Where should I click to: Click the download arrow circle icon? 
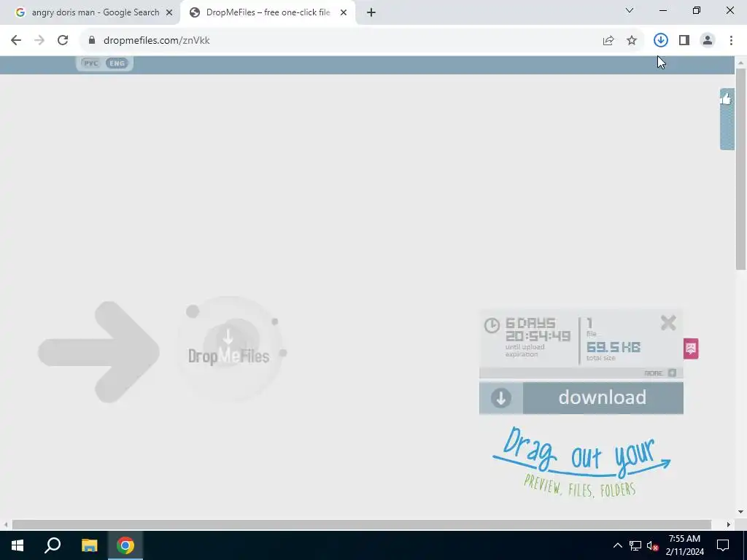[x=500, y=398]
